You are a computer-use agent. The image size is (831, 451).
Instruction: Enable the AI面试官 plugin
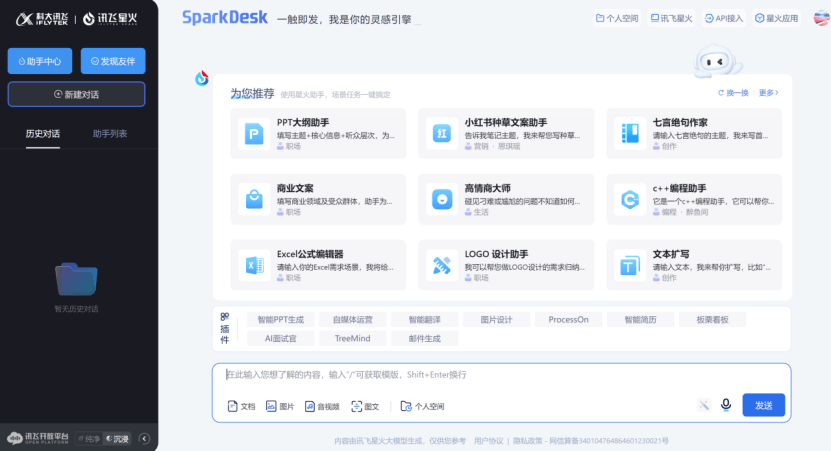click(x=280, y=338)
